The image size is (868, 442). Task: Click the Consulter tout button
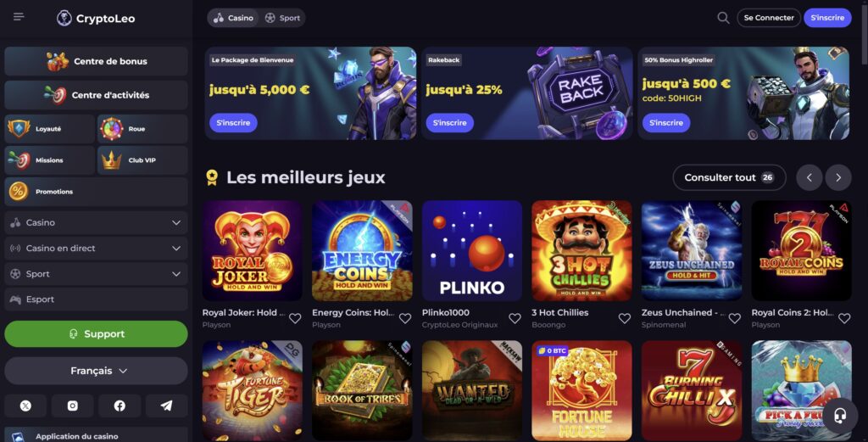coord(729,178)
